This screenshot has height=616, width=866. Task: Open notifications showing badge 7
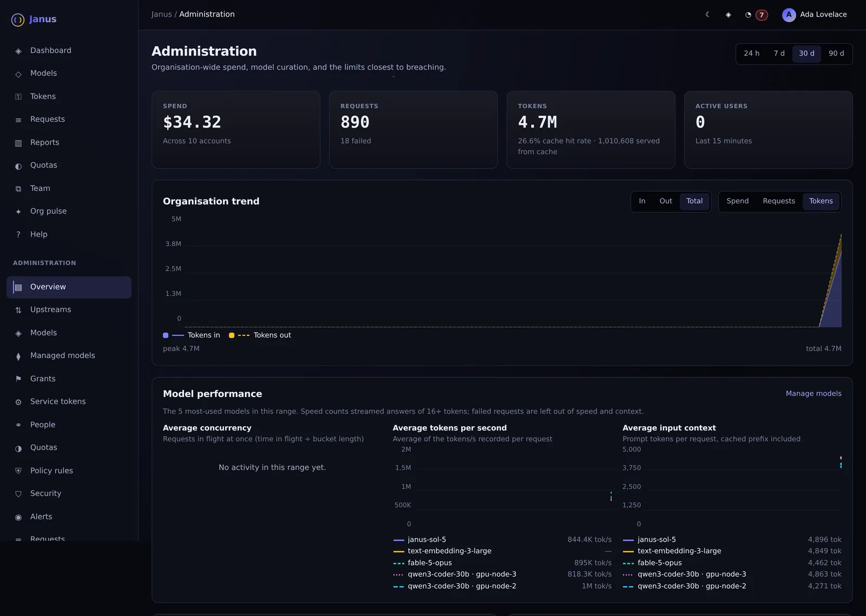pyautogui.click(x=756, y=15)
